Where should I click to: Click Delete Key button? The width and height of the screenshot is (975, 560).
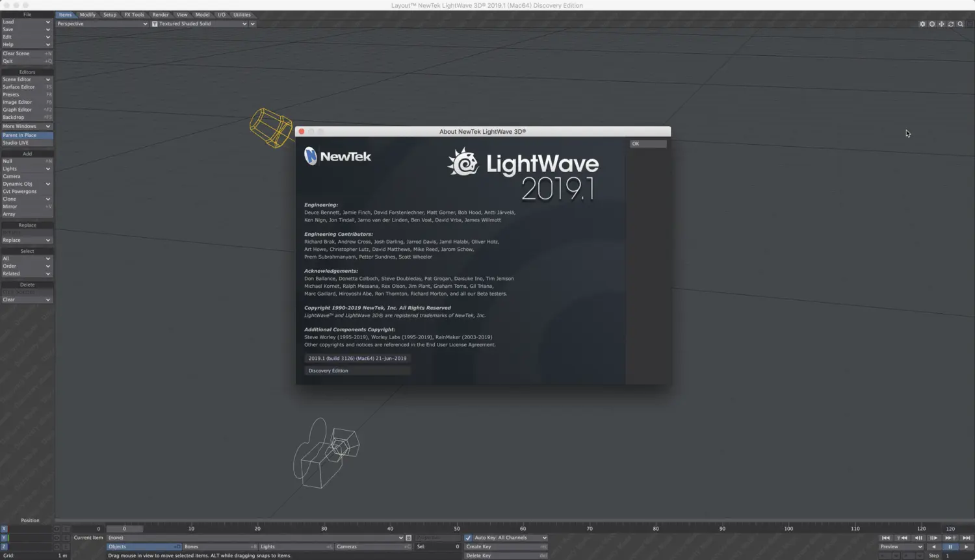(x=506, y=556)
